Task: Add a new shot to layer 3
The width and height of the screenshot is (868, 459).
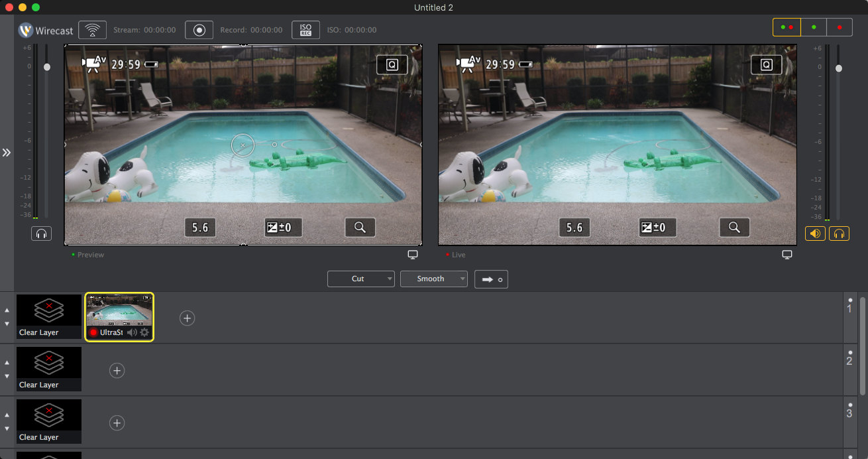Action: tap(117, 423)
